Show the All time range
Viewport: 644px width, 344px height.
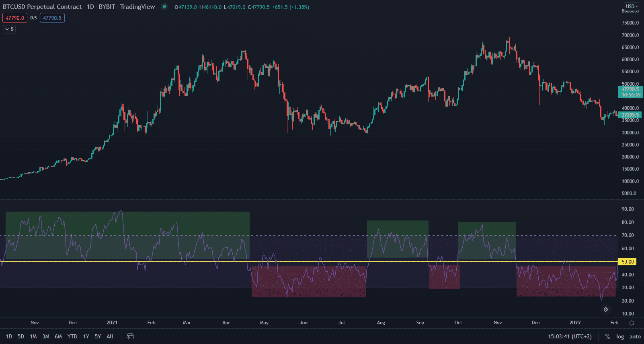[x=110, y=336]
